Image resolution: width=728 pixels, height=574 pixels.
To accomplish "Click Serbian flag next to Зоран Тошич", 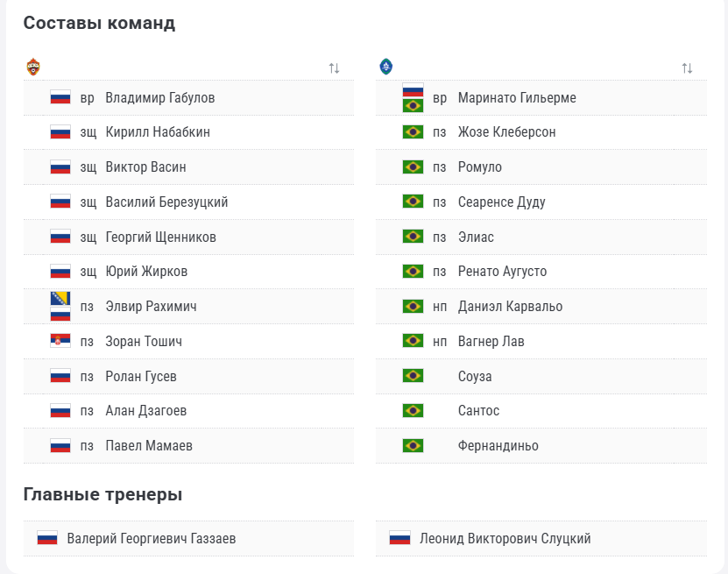I will click(60, 341).
